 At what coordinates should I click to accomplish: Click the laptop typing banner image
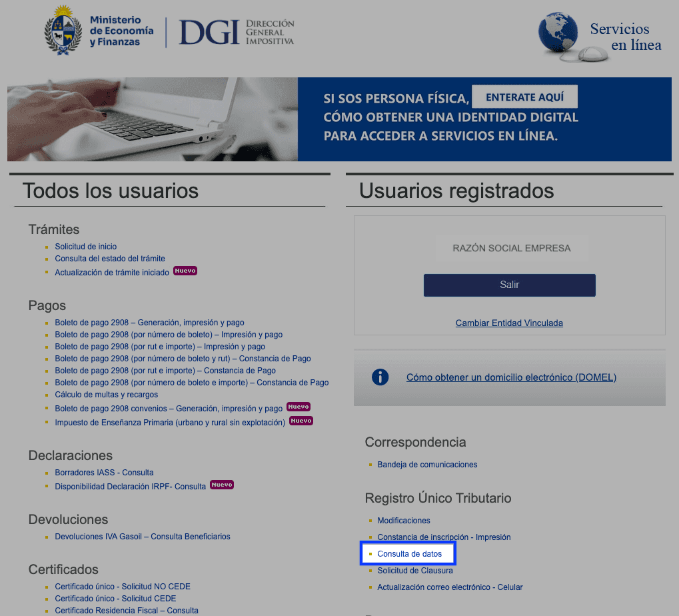(x=153, y=119)
